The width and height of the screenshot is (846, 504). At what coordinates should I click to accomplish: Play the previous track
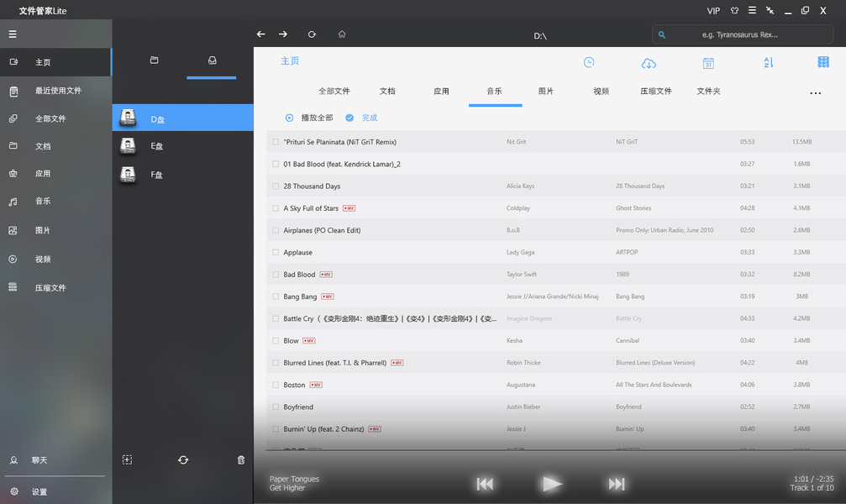[x=485, y=484]
